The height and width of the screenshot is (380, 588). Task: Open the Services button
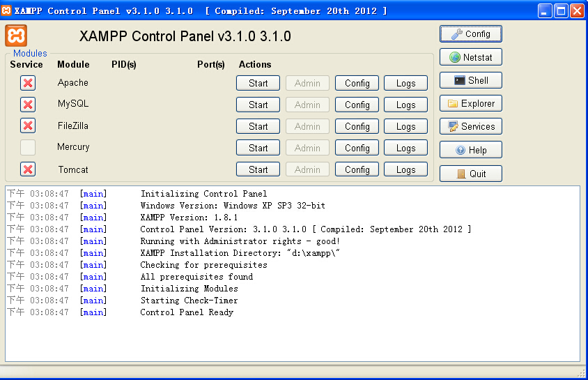471,126
